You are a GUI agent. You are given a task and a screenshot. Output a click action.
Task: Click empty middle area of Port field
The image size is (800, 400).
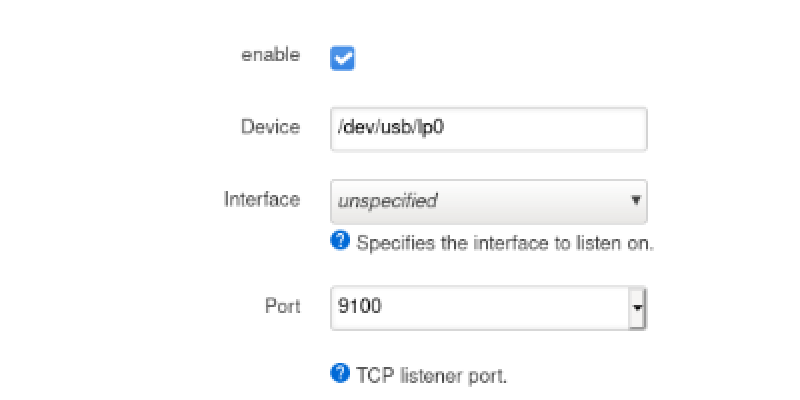point(500,308)
